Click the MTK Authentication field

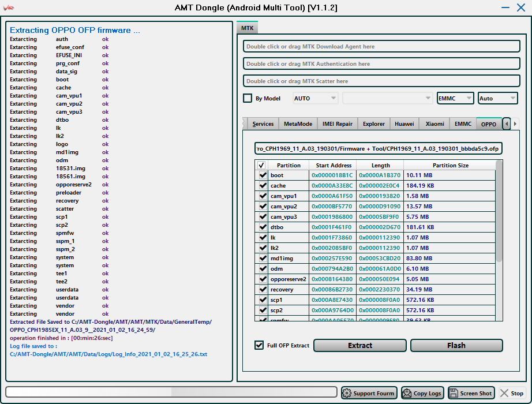381,64
